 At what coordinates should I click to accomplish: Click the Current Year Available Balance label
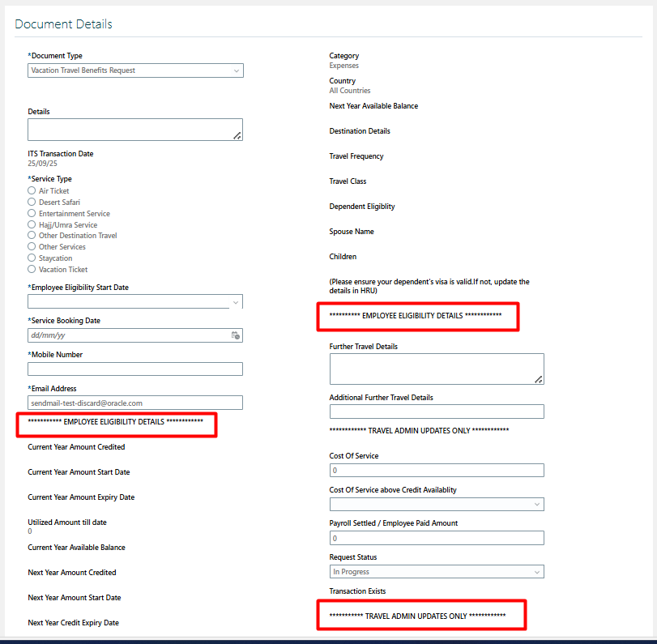76,548
